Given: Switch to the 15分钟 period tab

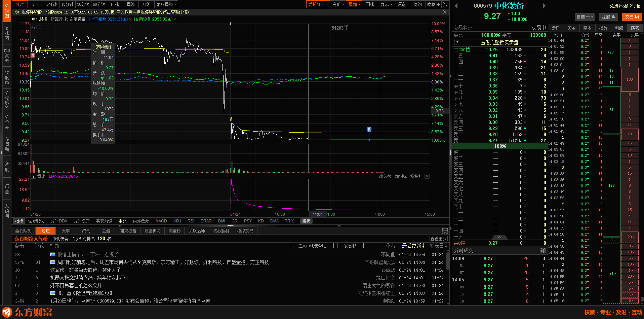Looking at the screenshot, I should click(x=67, y=4).
